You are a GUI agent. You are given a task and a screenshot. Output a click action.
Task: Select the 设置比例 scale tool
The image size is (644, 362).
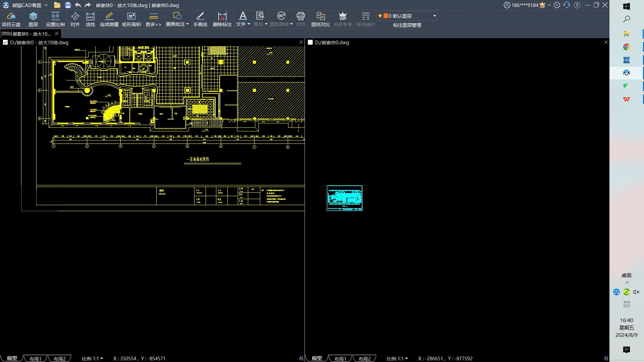coord(55,19)
